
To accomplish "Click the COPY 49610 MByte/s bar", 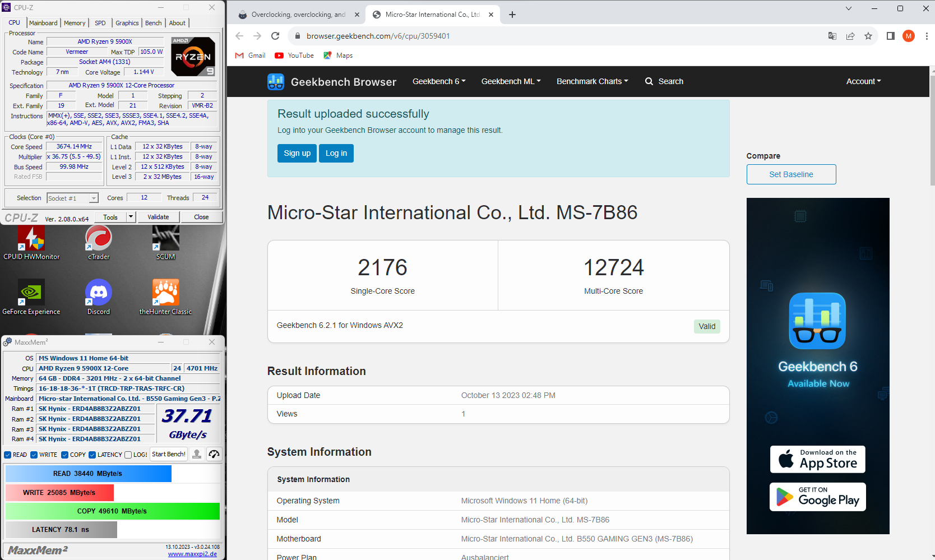I will tap(113, 511).
